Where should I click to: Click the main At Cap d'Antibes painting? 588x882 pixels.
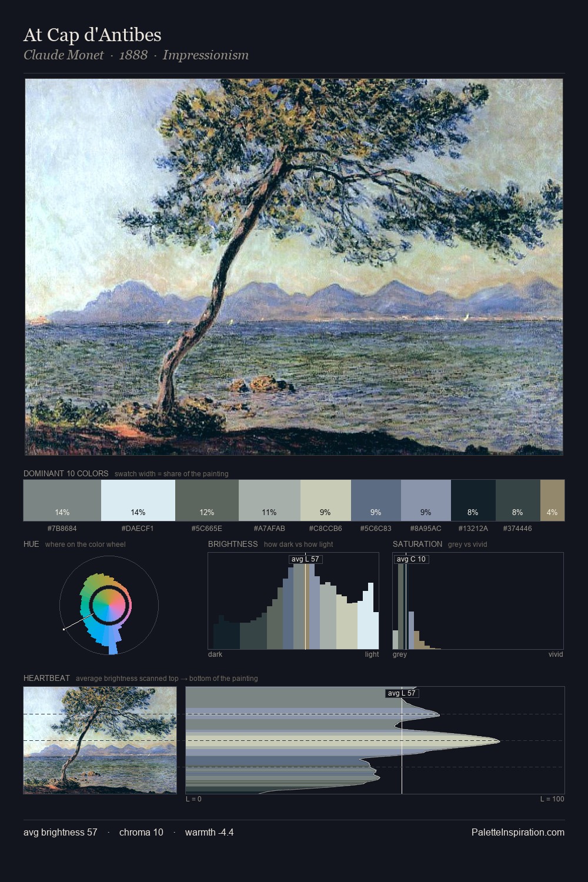[x=294, y=267]
